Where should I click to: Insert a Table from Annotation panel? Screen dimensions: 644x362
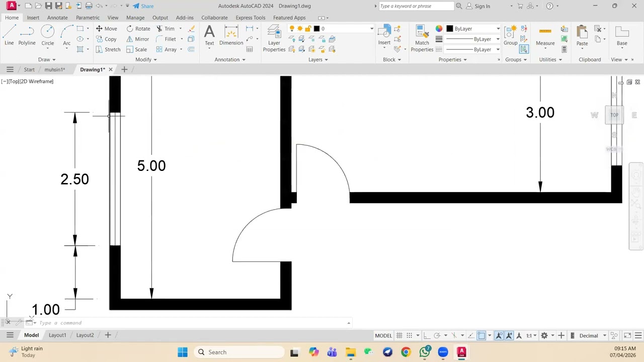pyautogui.click(x=250, y=49)
